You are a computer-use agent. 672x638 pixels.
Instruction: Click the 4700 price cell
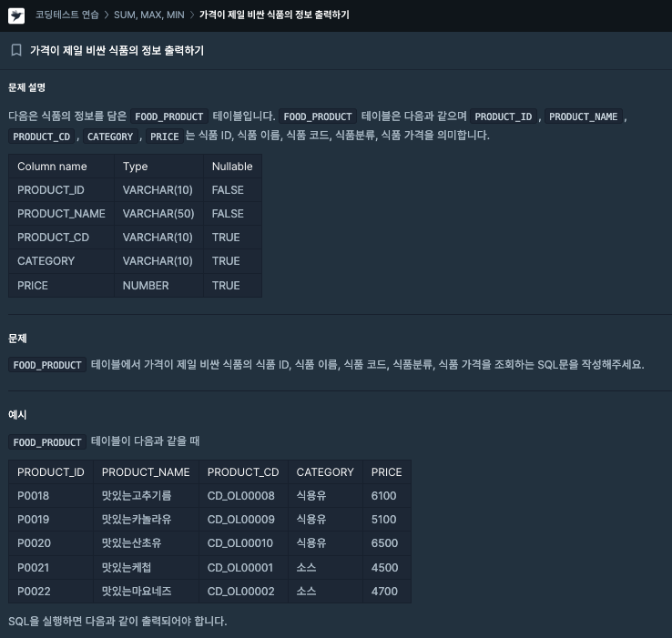(x=387, y=592)
